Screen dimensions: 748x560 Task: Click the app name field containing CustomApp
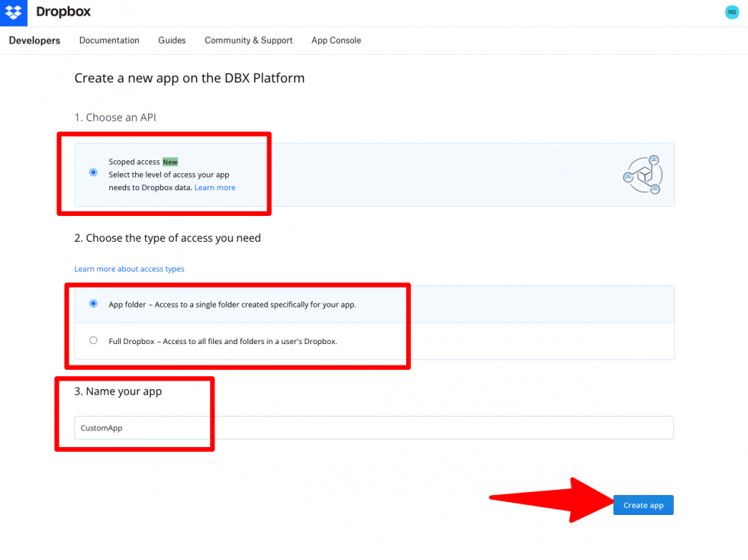click(x=373, y=428)
